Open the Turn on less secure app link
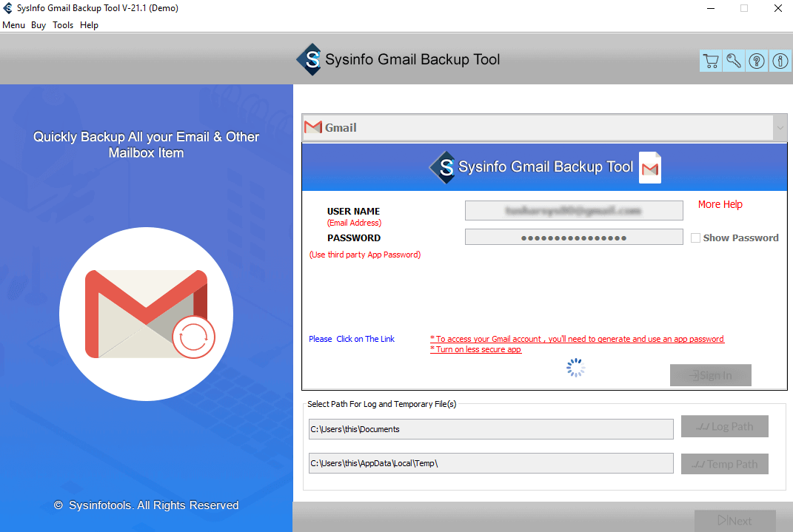The image size is (793, 532). (x=475, y=350)
